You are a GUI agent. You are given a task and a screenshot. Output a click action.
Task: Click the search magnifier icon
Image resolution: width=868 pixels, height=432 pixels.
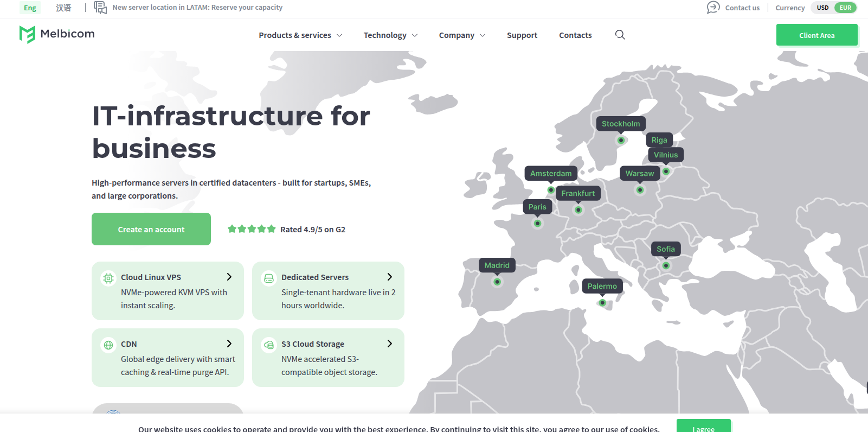(x=620, y=35)
